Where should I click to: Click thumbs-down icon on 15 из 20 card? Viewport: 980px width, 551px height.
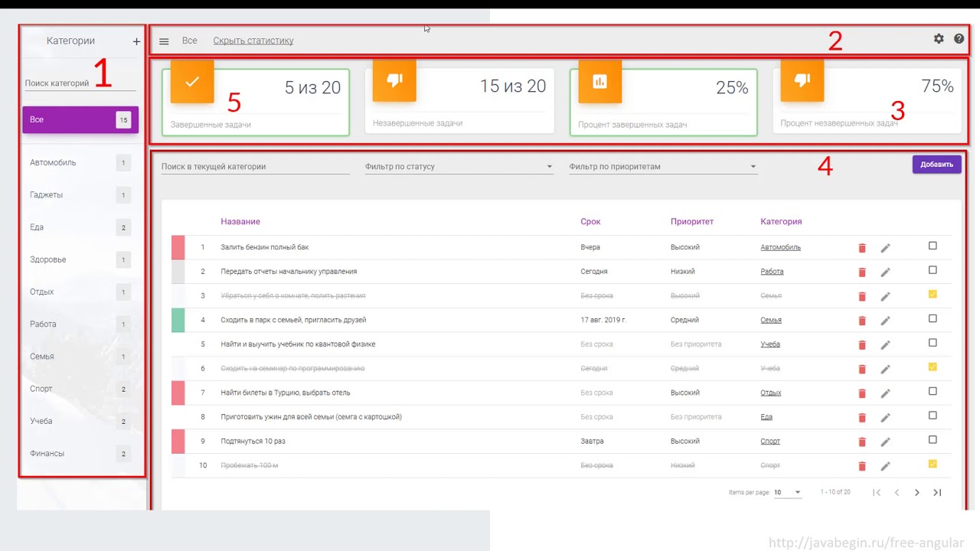pos(394,80)
